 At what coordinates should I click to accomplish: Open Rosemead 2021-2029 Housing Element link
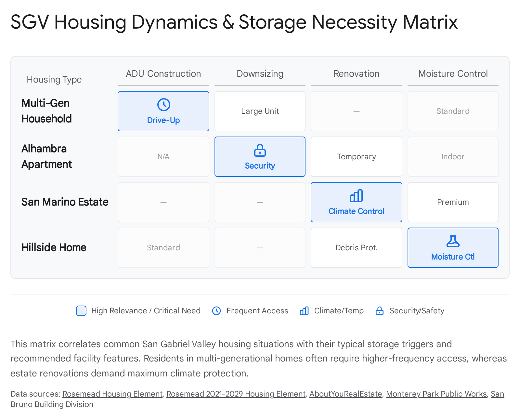coord(236,394)
